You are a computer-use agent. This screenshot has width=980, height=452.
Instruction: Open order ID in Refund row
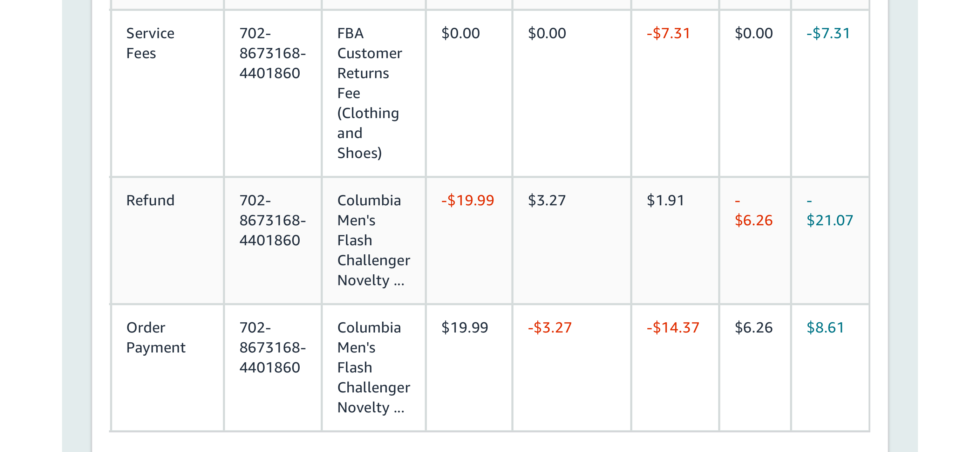point(272,220)
